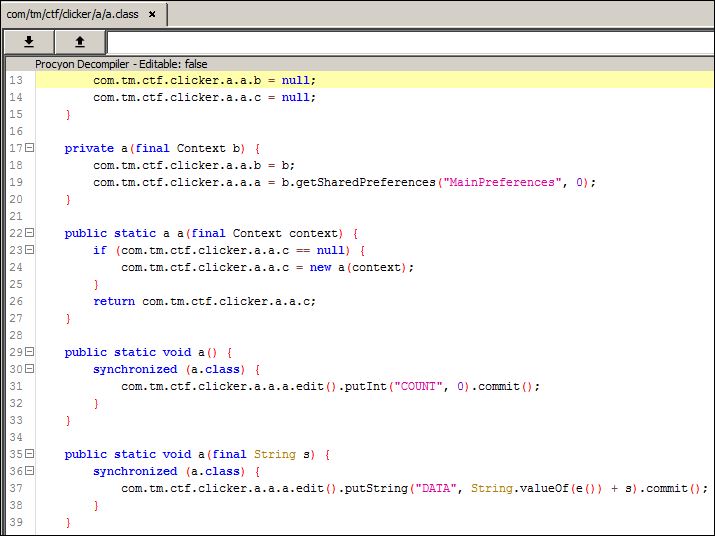Click the 'String' type on line 35
Image resolution: width=715 pixels, height=536 pixels.
click(275, 454)
